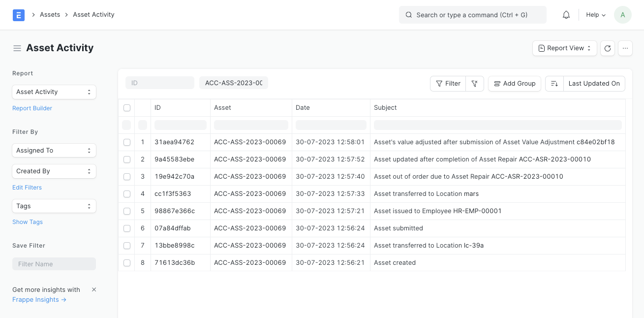The height and width of the screenshot is (318, 644).
Task: Tick checkbox for row 71613dc36b
Action: click(127, 263)
